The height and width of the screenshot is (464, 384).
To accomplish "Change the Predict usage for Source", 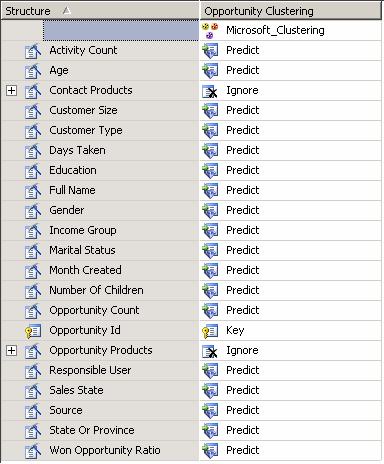I will point(290,410).
